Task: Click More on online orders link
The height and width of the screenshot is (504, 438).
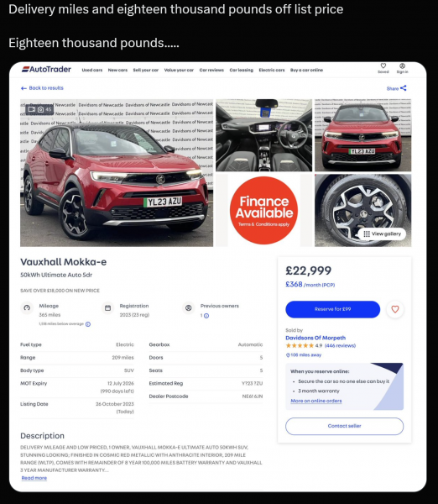Action: [316, 401]
